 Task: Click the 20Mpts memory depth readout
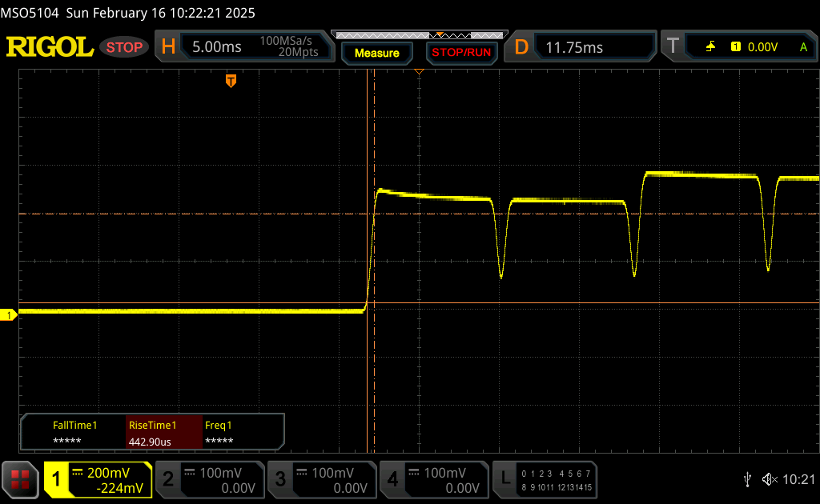[298, 52]
